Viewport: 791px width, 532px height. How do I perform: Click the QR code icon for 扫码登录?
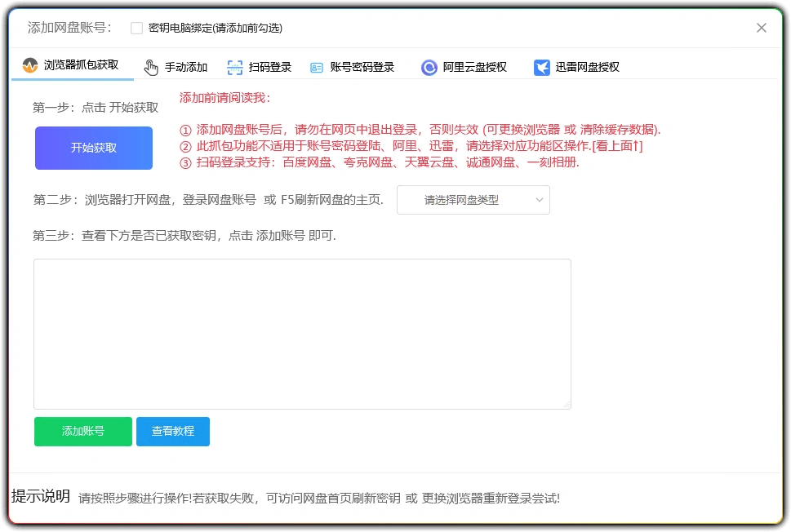click(x=235, y=68)
